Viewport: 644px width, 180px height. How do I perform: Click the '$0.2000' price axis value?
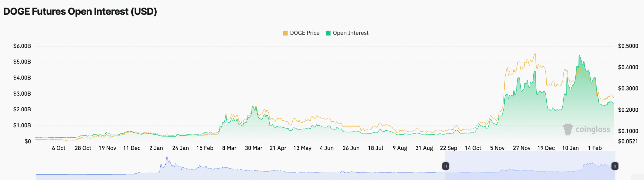pyautogui.click(x=628, y=110)
